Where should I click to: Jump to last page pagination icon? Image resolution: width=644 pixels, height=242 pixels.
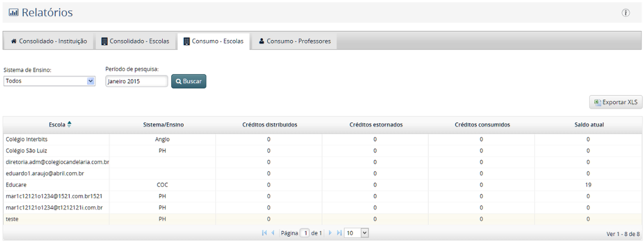[x=339, y=233]
